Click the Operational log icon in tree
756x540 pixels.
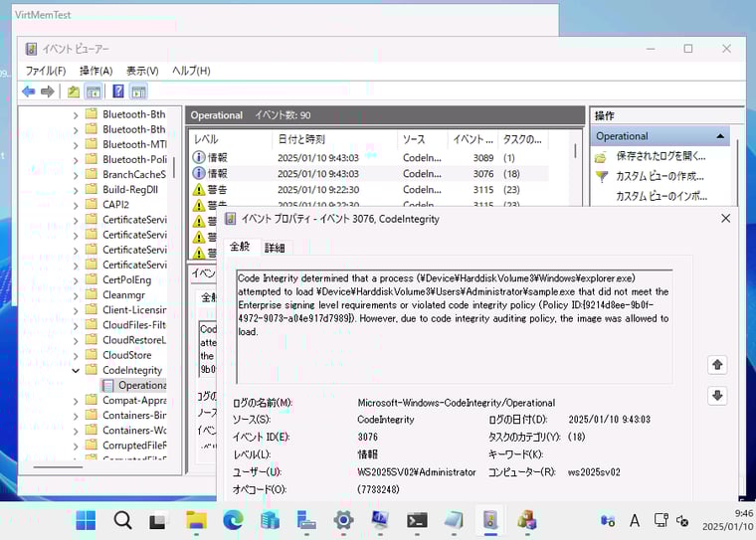click(108, 385)
